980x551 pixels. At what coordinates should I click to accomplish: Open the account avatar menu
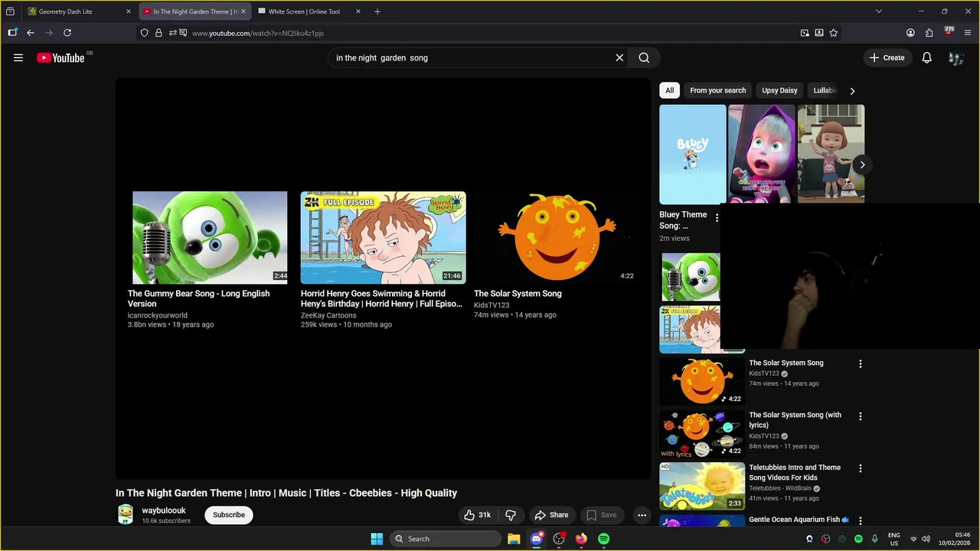pyautogui.click(x=955, y=57)
